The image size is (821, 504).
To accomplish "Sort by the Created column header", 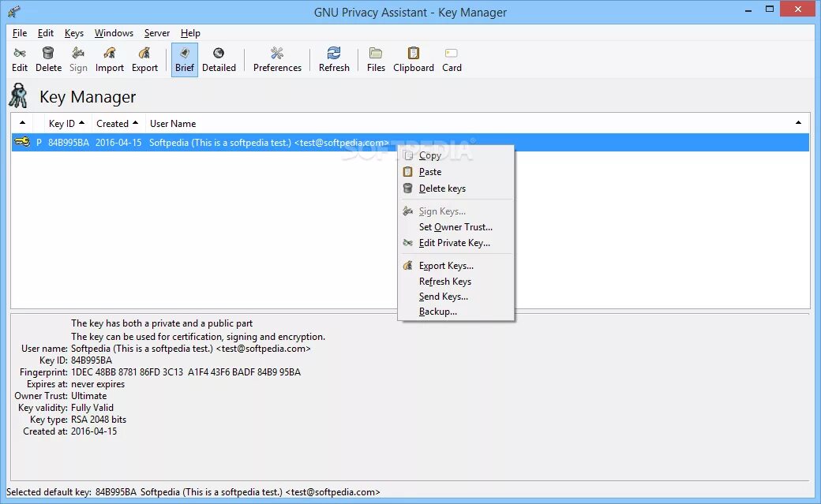I will click(x=118, y=124).
